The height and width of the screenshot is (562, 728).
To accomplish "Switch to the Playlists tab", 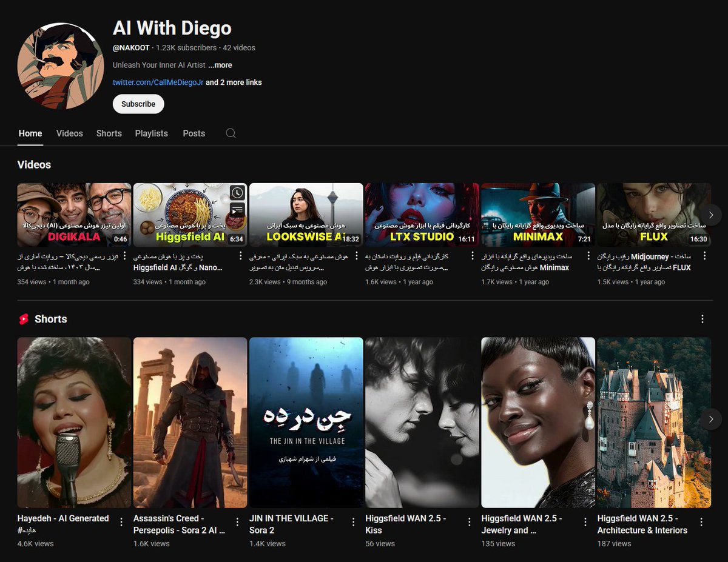I will tap(152, 133).
